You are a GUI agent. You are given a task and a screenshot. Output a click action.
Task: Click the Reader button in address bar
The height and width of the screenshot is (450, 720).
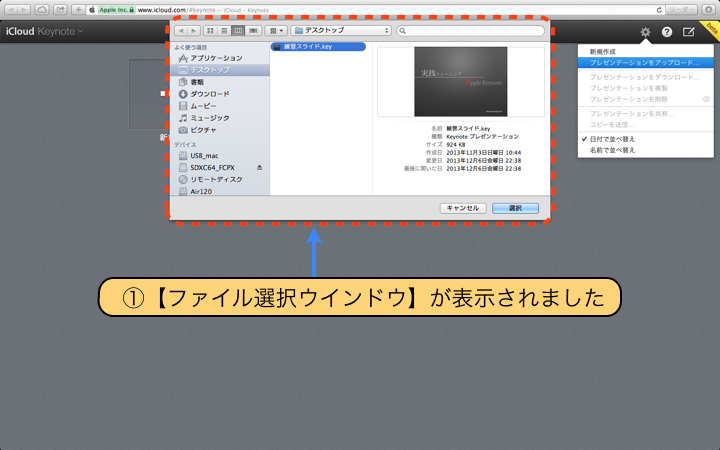pyautogui.click(x=681, y=10)
